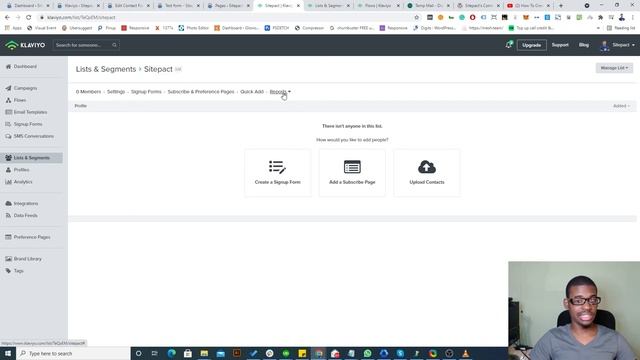Open the Reading list button

[620, 28]
